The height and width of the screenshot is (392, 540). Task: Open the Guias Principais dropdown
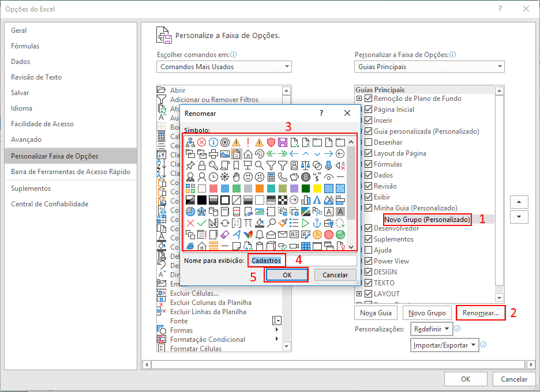(429, 66)
